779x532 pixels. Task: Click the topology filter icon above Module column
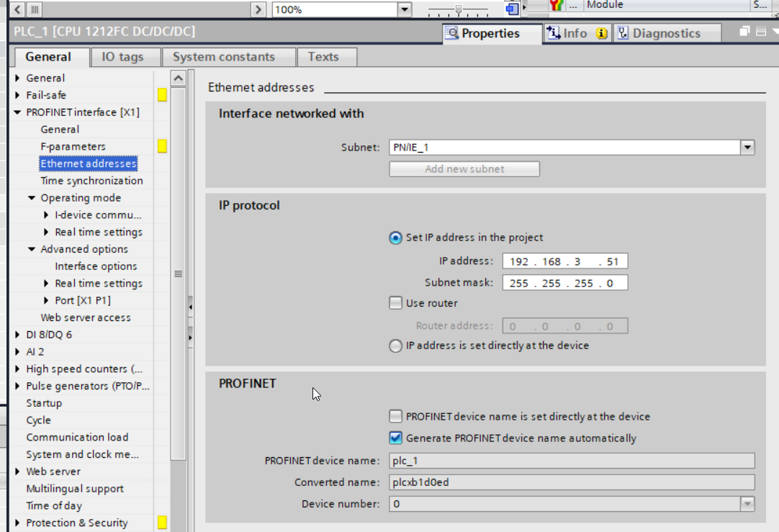point(556,6)
